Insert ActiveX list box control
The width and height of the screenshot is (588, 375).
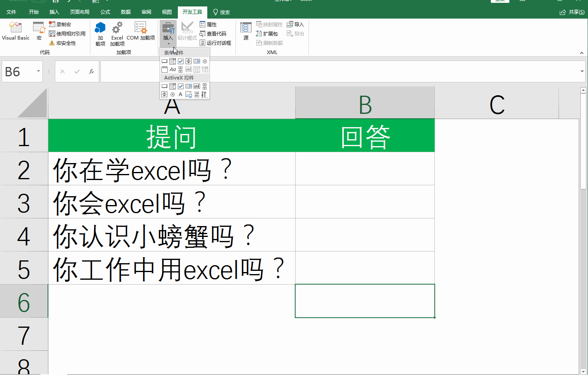point(189,86)
